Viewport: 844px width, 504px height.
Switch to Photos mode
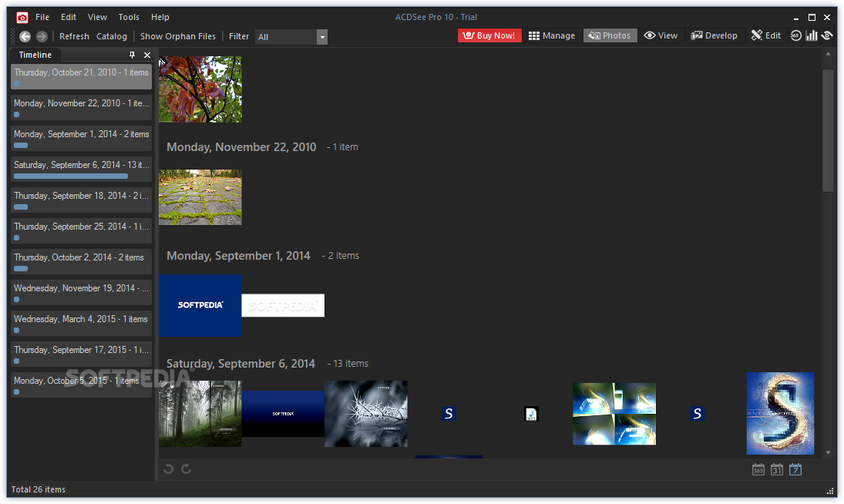[610, 35]
